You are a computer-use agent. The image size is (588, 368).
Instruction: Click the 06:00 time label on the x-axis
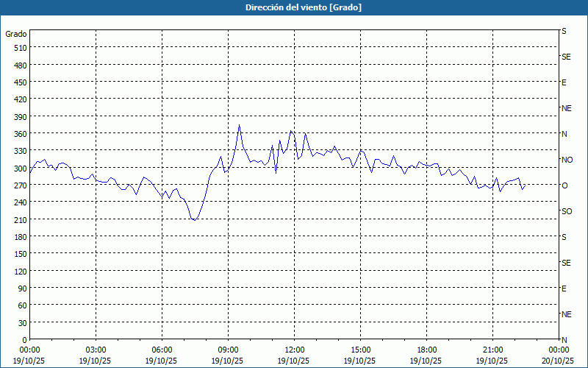point(162,350)
